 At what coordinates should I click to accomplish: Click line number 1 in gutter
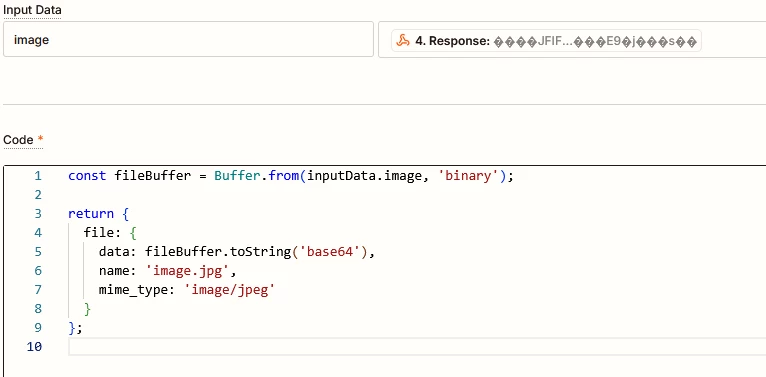[x=38, y=176]
